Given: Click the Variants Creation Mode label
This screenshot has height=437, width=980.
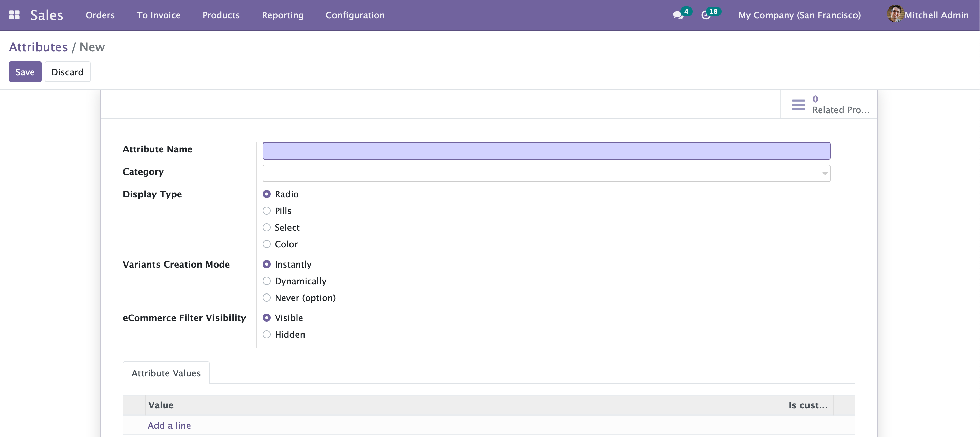Looking at the screenshot, I should click(x=176, y=264).
